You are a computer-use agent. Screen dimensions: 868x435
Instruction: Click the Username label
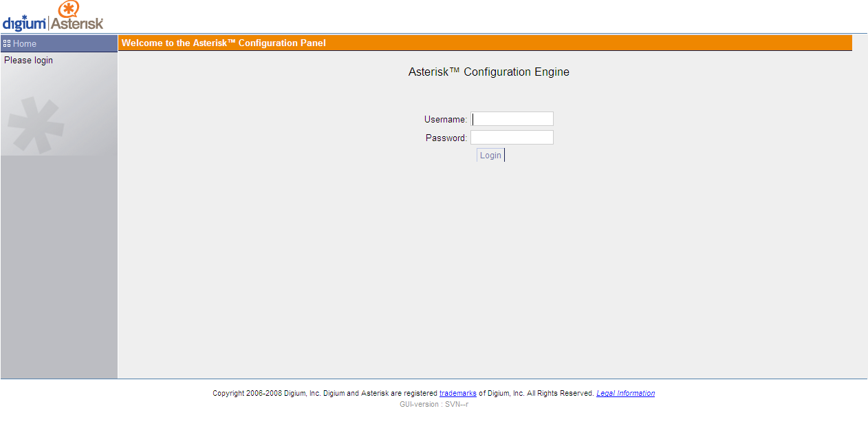click(445, 120)
